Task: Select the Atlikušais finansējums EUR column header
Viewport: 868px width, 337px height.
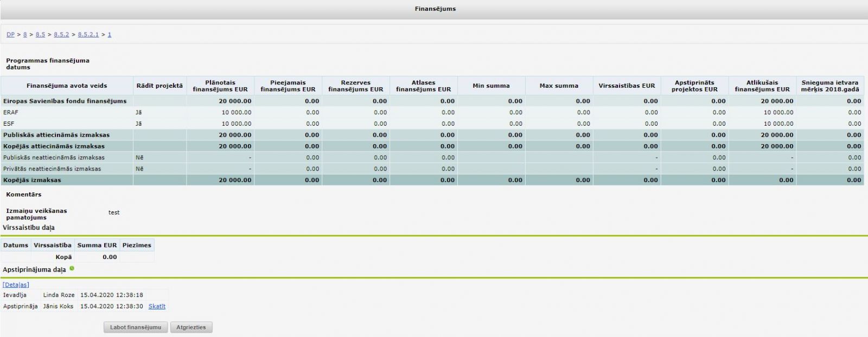Action: [762, 86]
